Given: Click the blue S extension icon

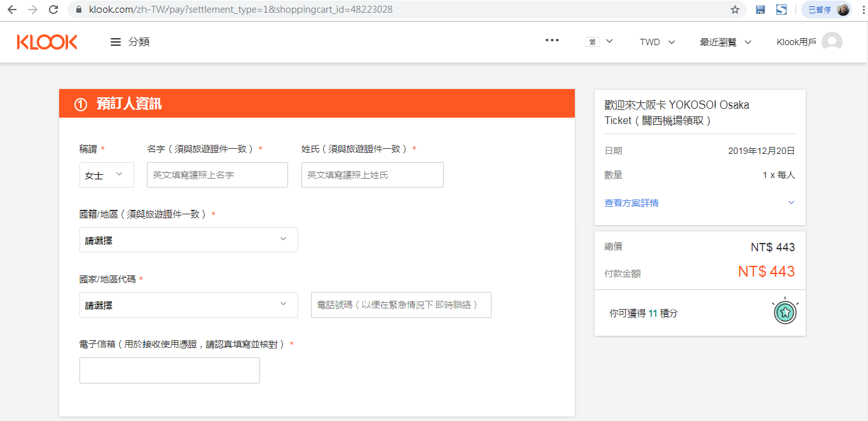Looking at the screenshot, I should [781, 10].
